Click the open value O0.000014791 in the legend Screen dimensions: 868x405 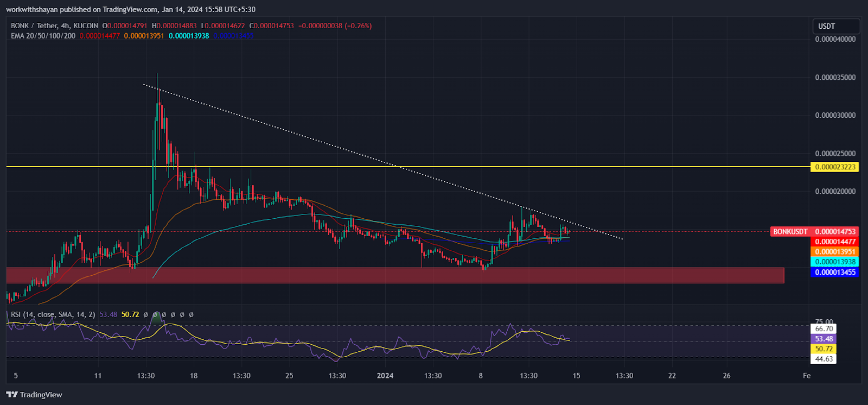(125, 26)
